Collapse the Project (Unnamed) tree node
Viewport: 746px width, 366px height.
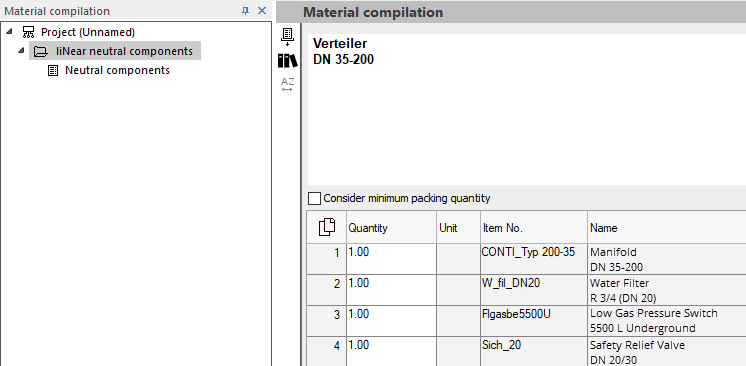[10, 31]
